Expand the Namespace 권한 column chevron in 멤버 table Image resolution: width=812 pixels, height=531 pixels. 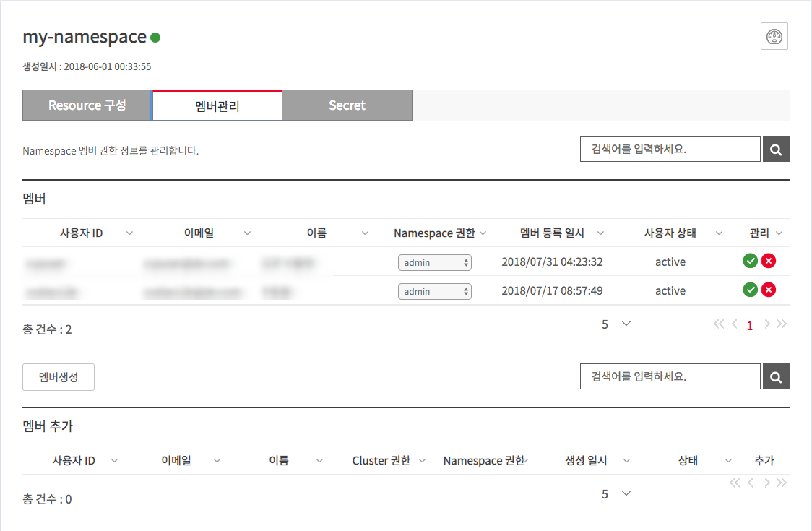point(483,233)
